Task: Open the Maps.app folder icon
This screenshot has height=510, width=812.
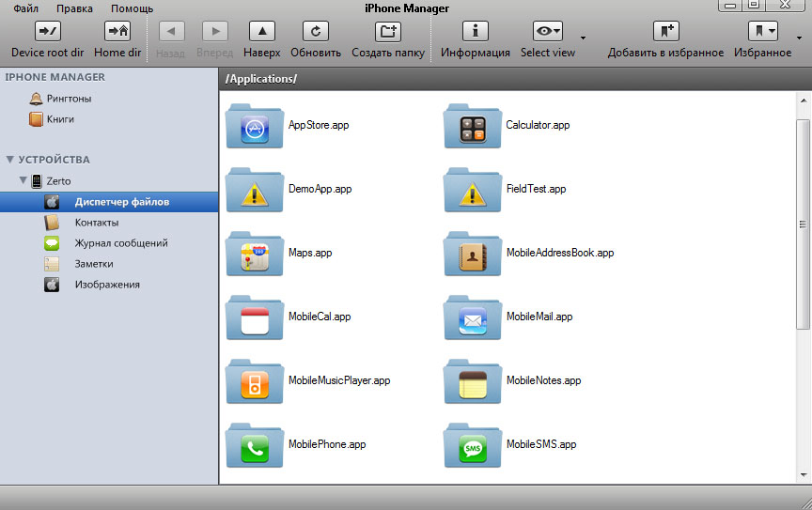Action: tap(255, 254)
